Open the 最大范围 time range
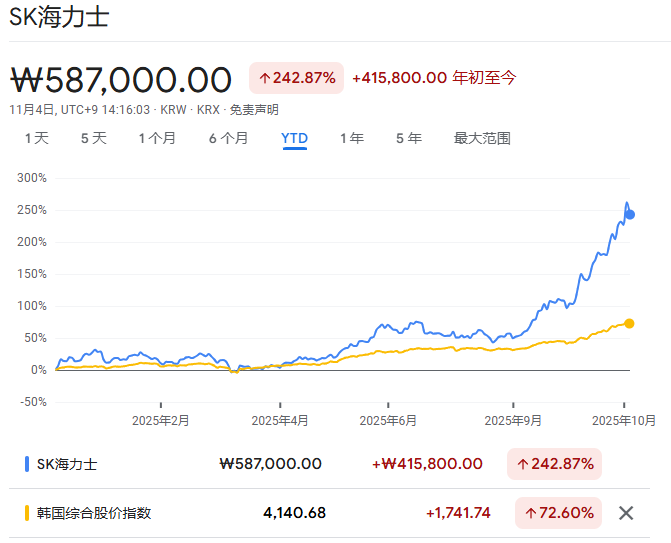 click(482, 138)
